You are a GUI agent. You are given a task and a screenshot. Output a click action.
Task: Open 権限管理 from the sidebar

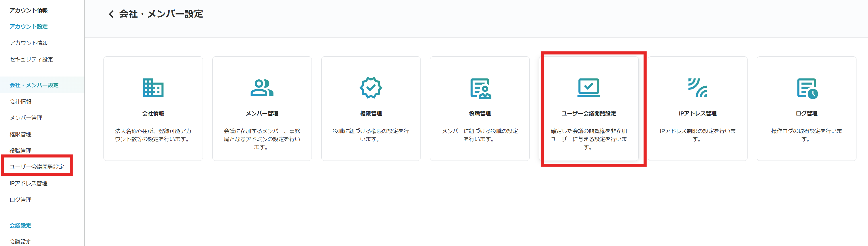point(20,134)
